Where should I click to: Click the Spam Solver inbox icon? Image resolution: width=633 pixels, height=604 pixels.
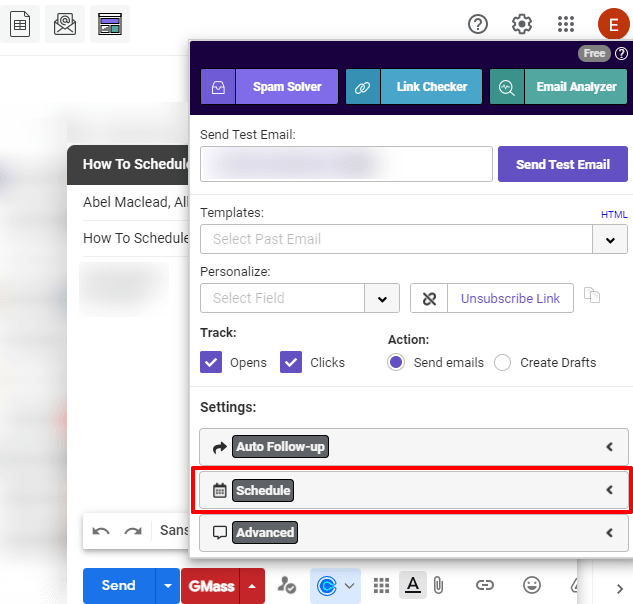pyautogui.click(x=218, y=87)
